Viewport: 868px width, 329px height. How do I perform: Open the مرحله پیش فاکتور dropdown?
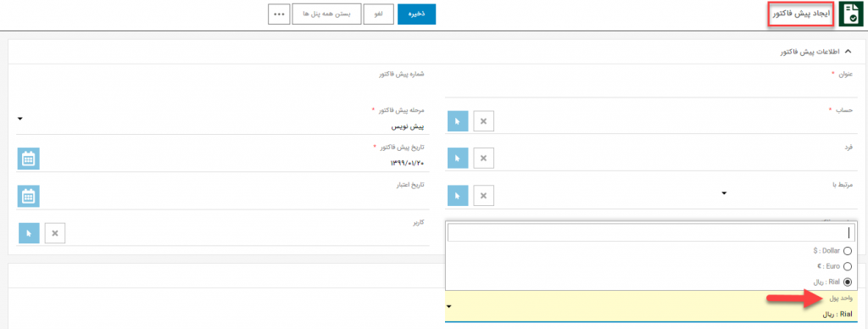coord(20,119)
